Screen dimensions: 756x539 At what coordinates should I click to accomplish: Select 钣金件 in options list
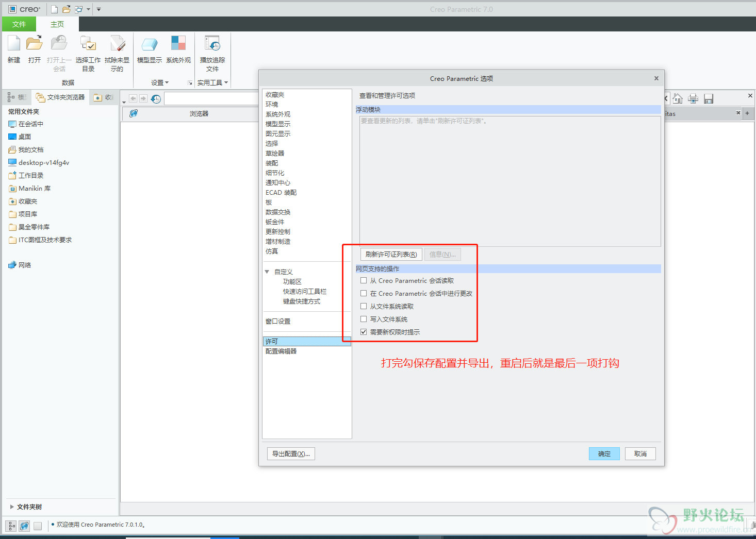(x=275, y=222)
